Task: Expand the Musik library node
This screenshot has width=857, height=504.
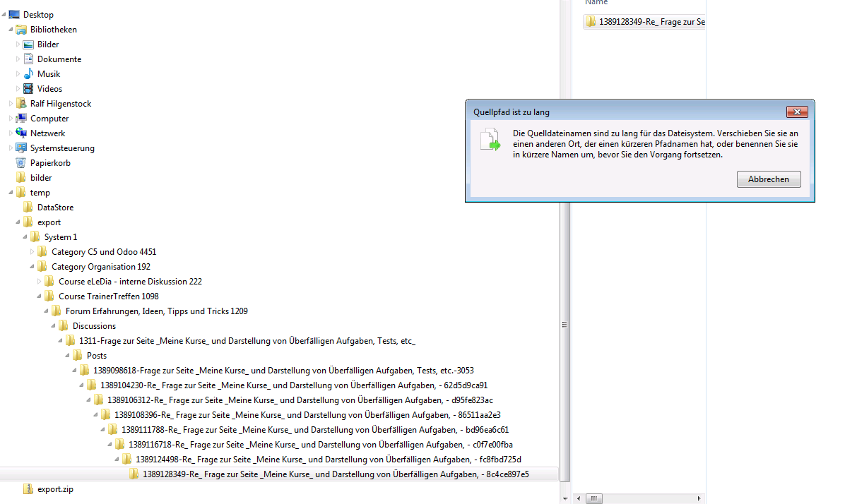Action: point(18,74)
